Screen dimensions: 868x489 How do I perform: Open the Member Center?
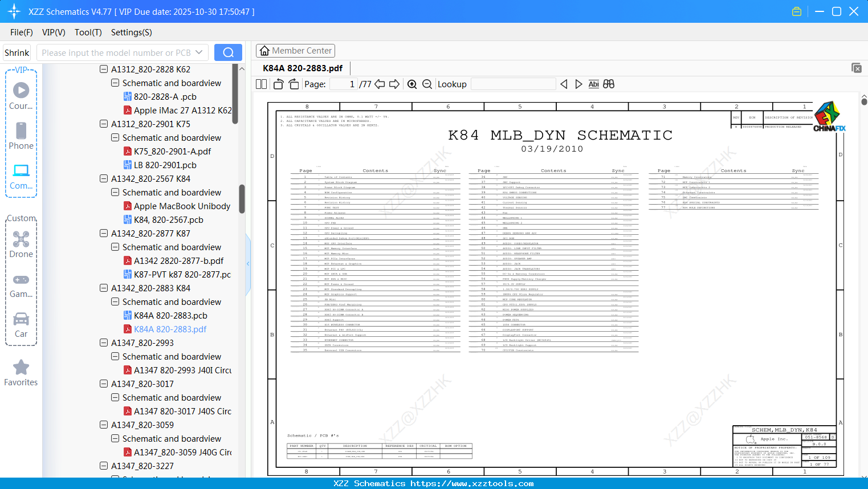tap(295, 51)
